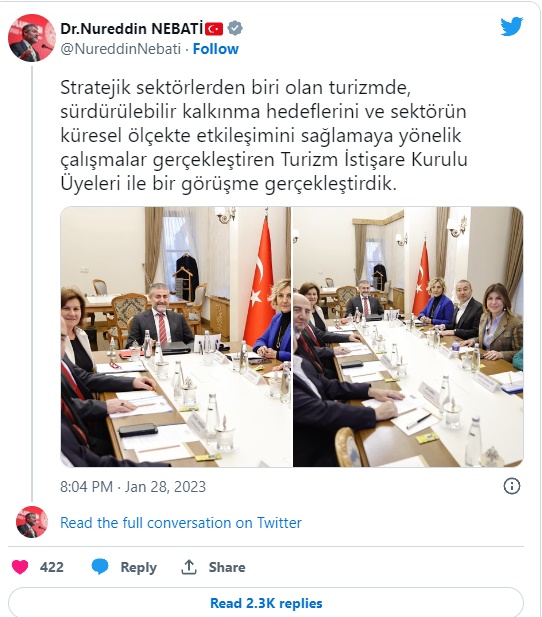542x617 pixels.
Task: Like the tweet with the heart icon
Action: [20, 567]
